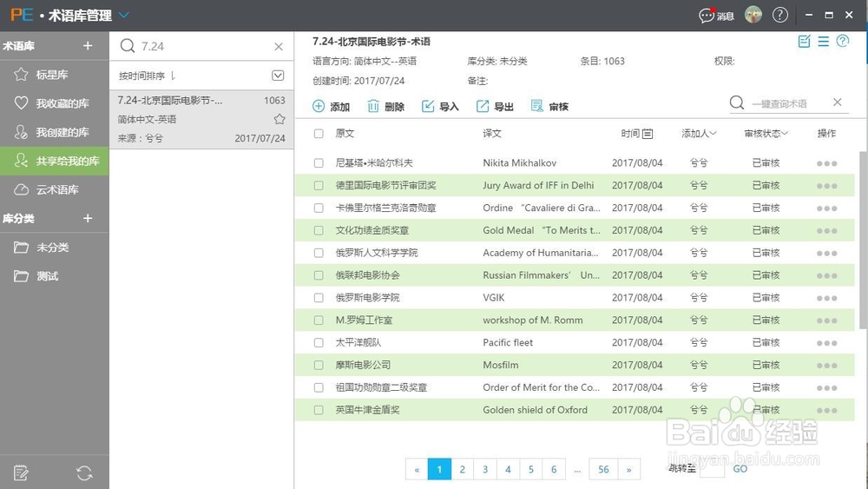The height and width of the screenshot is (489, 868).
Task: Toggle the select-all checkbox beside 原文 header
Action: pyautogui.click(x=319, y=134)
